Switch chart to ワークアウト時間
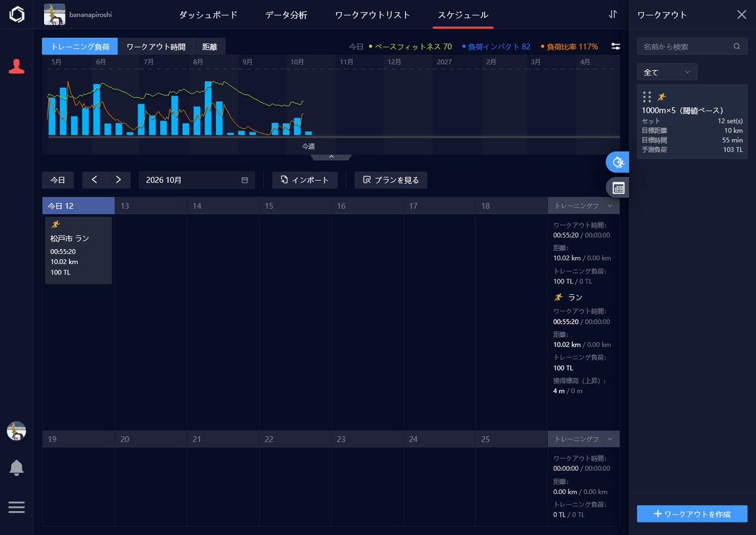Screen dimensions: 756x535 coord(156,47)
